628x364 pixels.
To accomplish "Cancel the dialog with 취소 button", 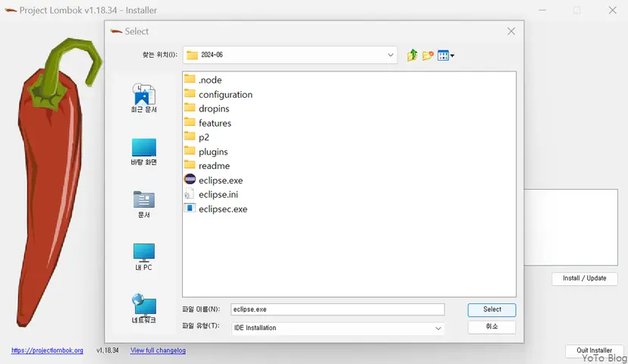I will coord(491,327).
